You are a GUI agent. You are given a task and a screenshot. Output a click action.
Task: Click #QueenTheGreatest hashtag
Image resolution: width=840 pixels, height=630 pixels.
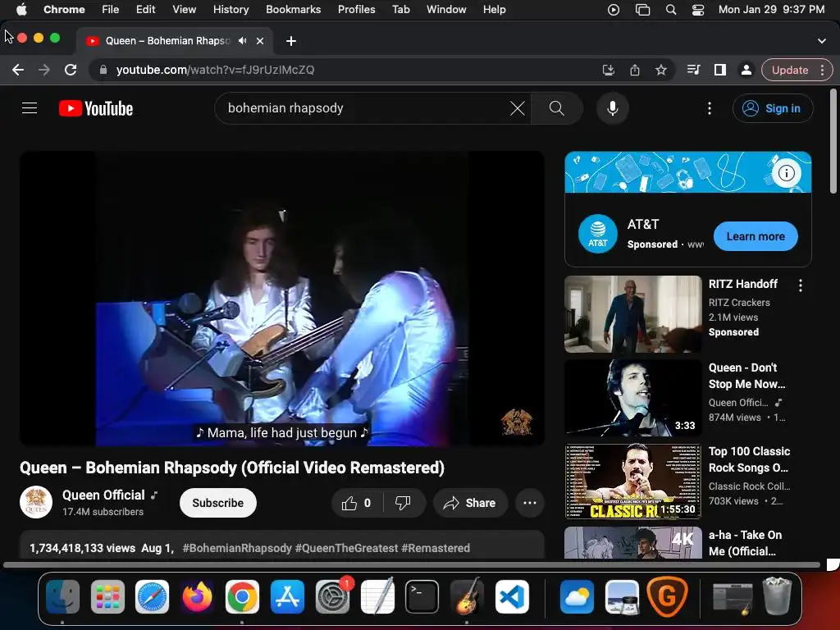click(x=347, y=548)
